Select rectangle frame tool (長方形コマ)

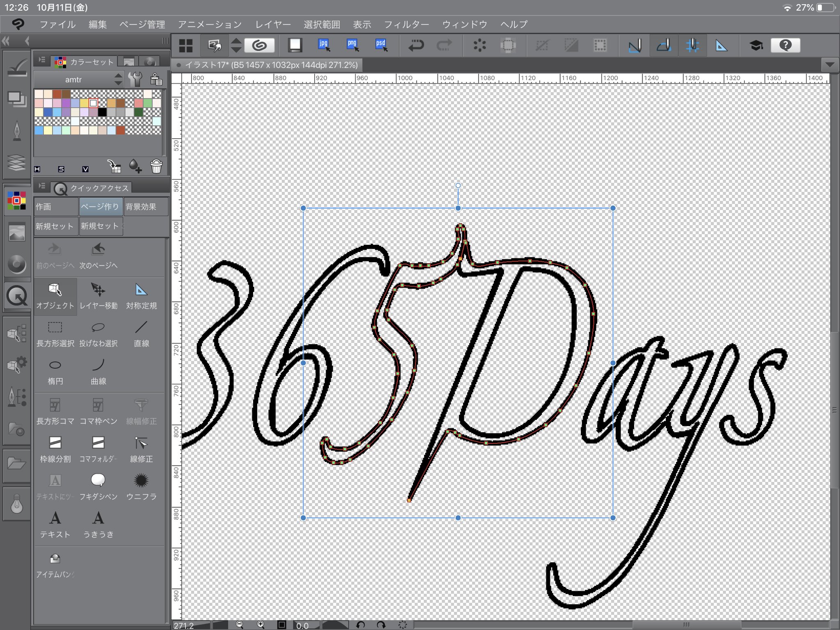click(55, 411)
